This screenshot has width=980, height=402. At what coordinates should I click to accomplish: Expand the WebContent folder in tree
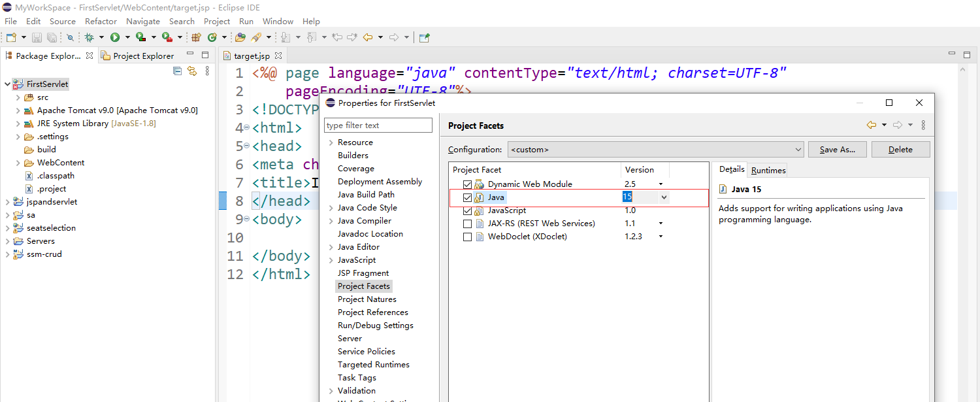tap(18, 163)
